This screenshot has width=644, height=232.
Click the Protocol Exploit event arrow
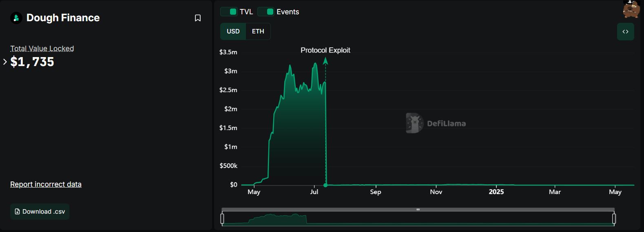click(x=325, y=61)
